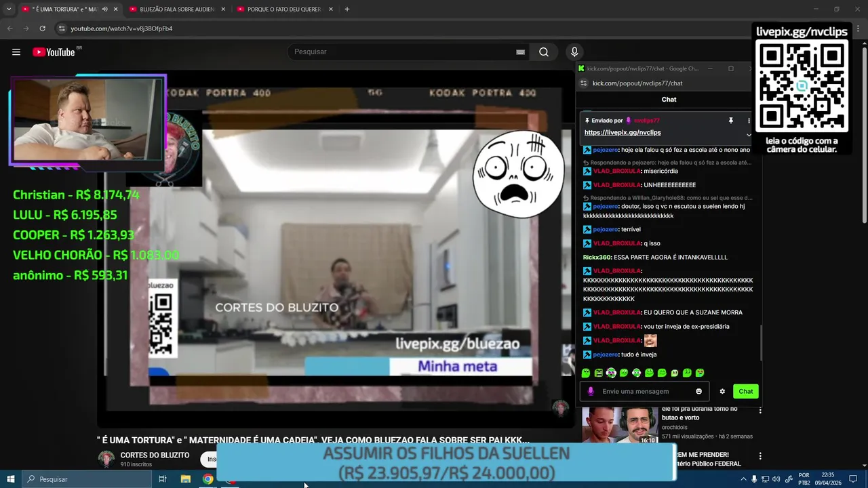Close the 'PORQUE O FATO DEU QUERER' tab
868x488 pixels.
click(331, 9)
